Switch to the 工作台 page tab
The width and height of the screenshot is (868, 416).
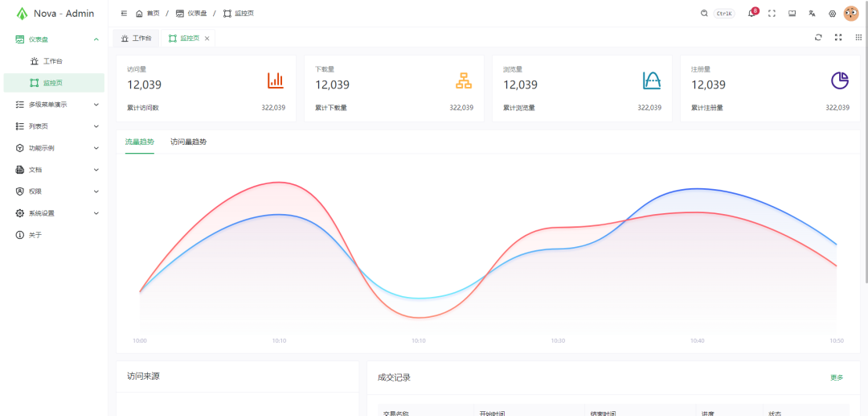(x=137, y=39)
